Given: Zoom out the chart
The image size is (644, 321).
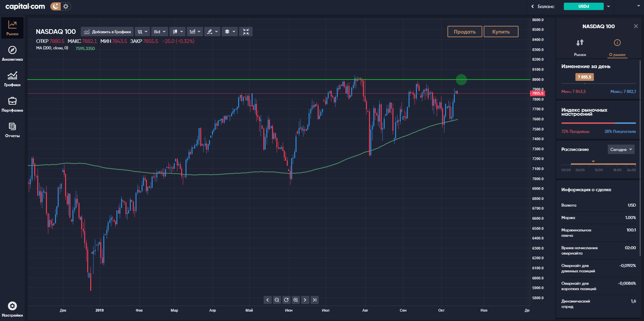Looking at the screenshot, I should [277, 300].
